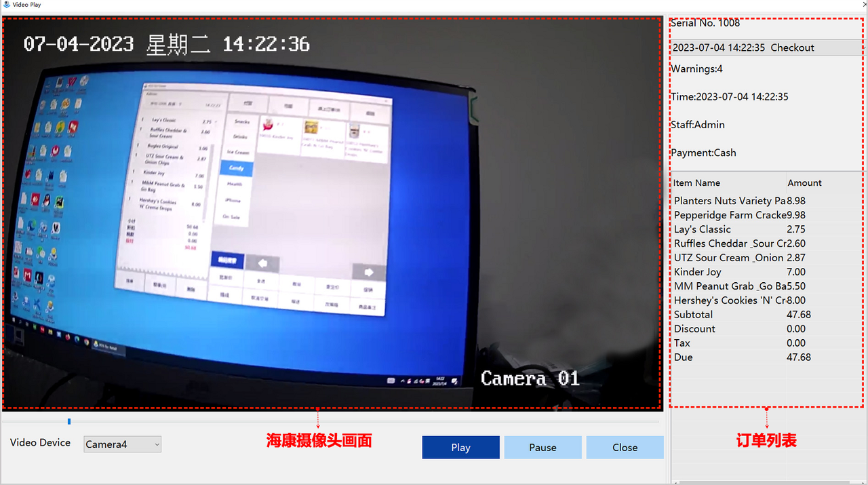Viewport: 868px width, 485px height.
Task: Click the Payment:Cash entry
Action: point(703,153)
